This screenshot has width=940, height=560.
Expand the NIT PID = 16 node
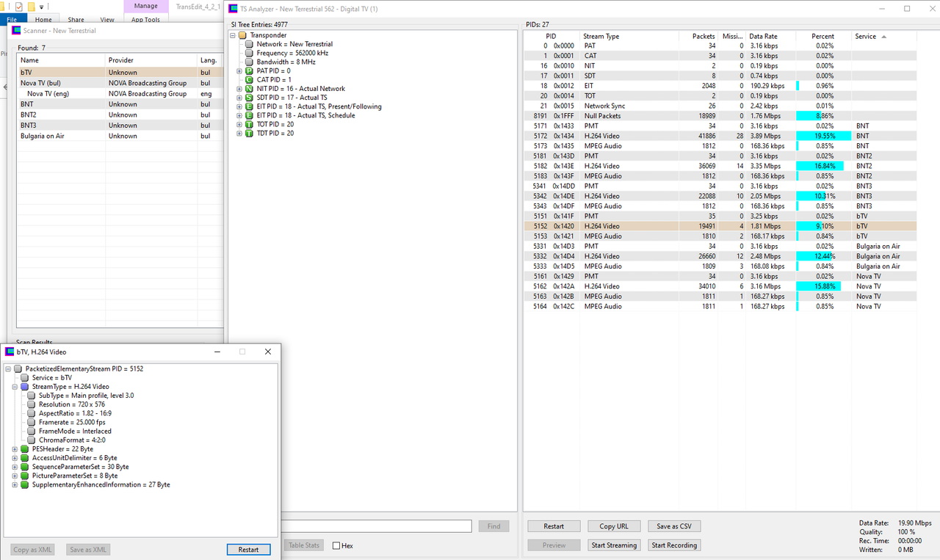pyautogui.click(x=239, y=89)
